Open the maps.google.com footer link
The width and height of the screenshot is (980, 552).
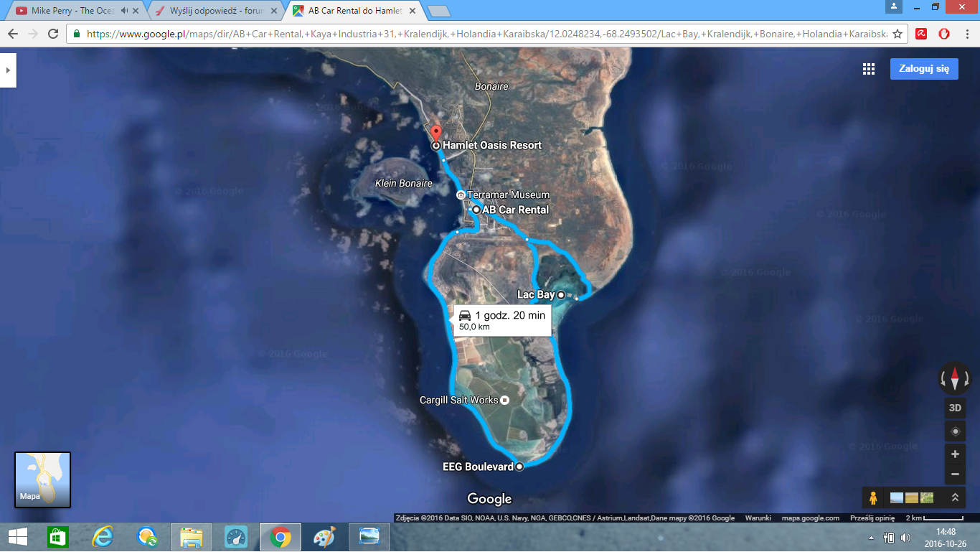(x=810, y=518)
